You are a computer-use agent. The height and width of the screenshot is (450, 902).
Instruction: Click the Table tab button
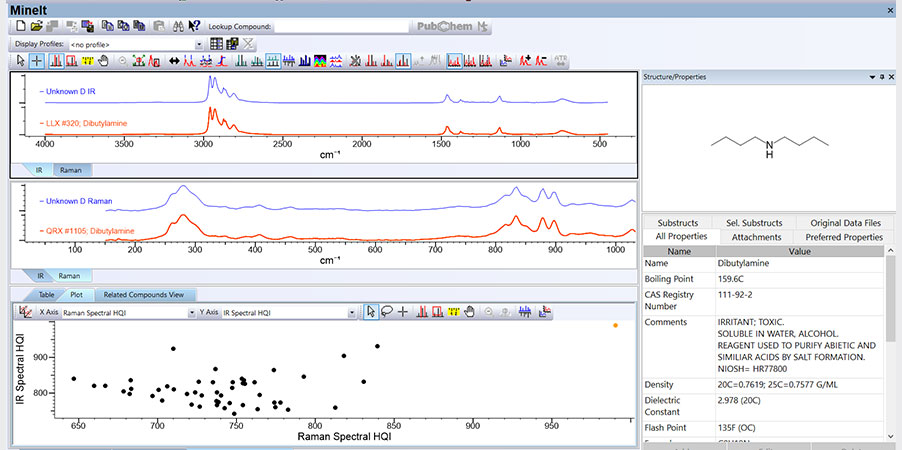tap(46, 295)
